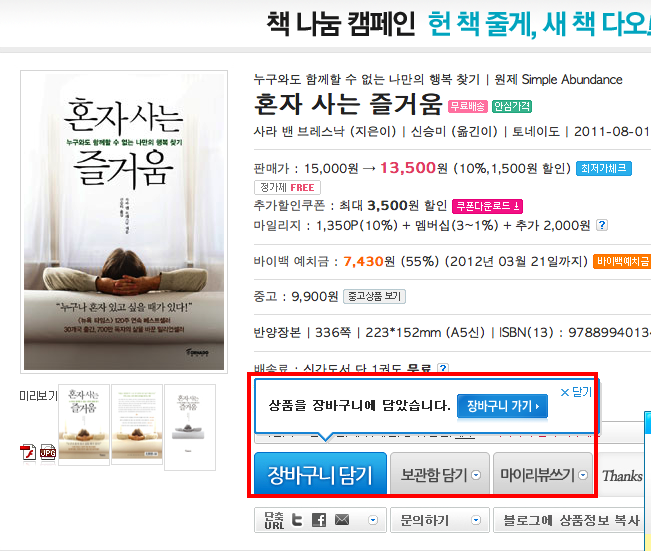
Task: Share the book via Facebook icon
Action: tap(319, 520)
